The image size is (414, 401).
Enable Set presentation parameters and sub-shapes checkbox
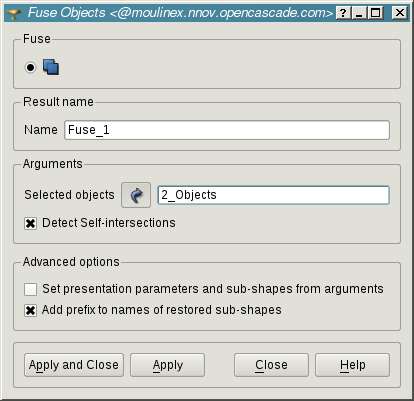[x=30, y=289]
